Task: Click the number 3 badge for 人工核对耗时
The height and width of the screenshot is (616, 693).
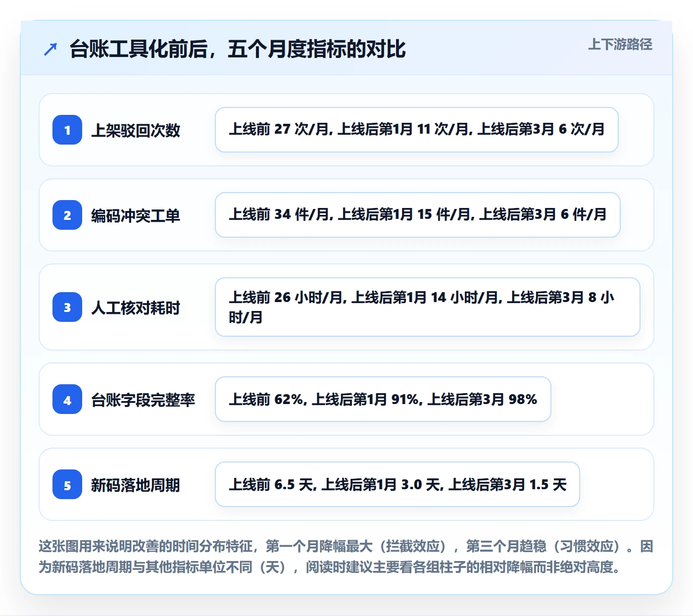Action: point(67,307)
